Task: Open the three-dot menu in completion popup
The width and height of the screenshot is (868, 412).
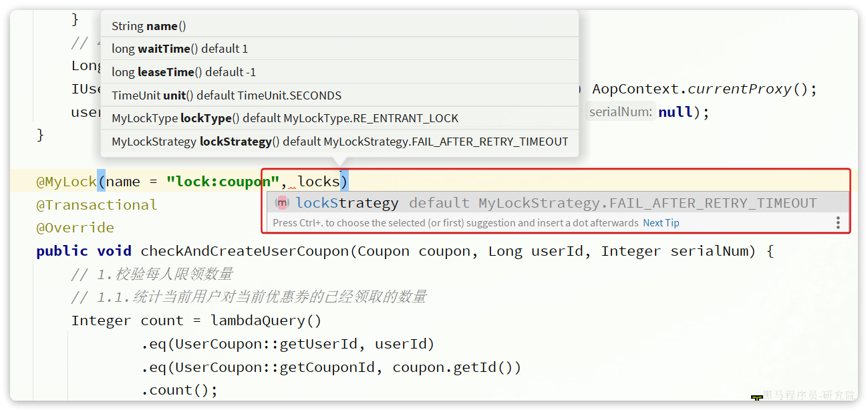Action: pos(838,223)
